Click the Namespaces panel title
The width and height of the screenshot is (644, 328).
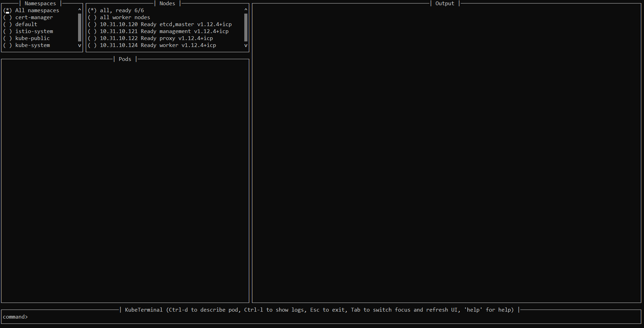point(40,3)
